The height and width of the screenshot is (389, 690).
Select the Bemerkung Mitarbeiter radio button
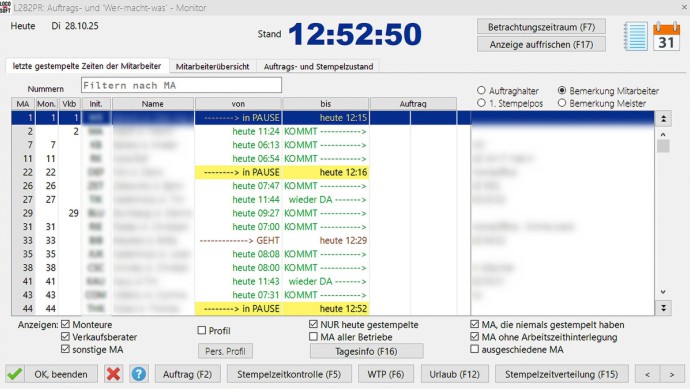click(562, 90)
